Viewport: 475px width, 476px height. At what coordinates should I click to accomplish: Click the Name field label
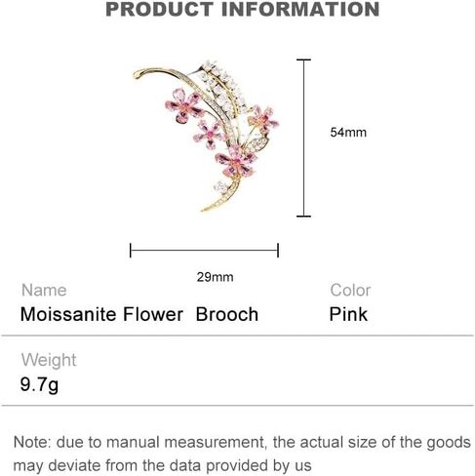point(44,290)
